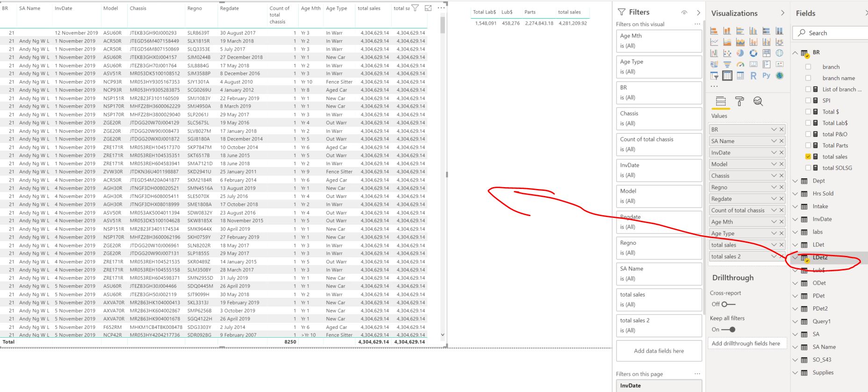Screen dimensions: 868x392
Task: Click Add data fields here area
Action: (659, 351)
